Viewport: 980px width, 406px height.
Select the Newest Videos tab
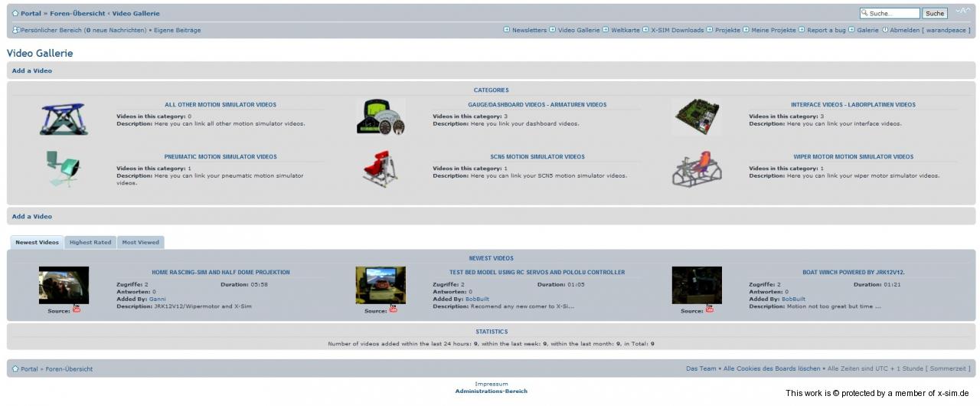pos(37,243)
